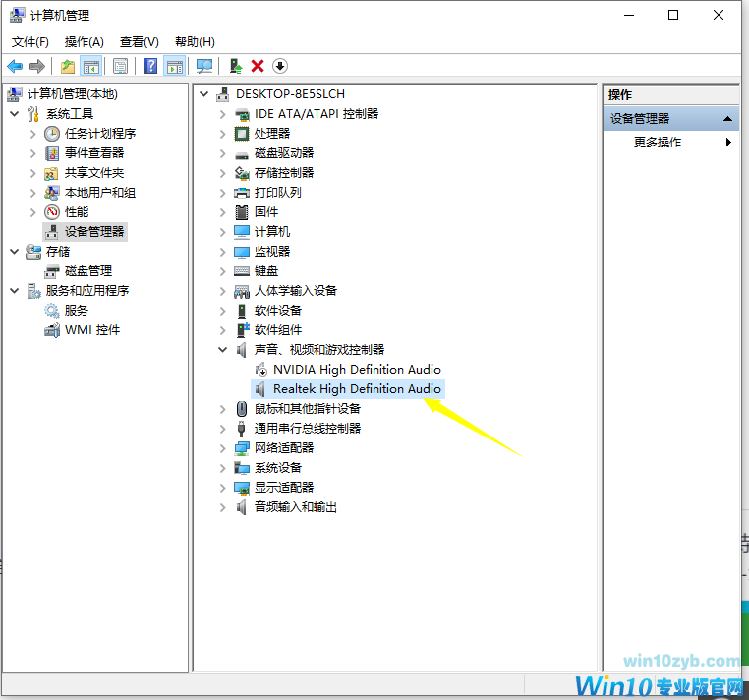Screen dimensions: 749x700
Task: Minimize the 计算机管理 window
Action: [x=629, y=16]
